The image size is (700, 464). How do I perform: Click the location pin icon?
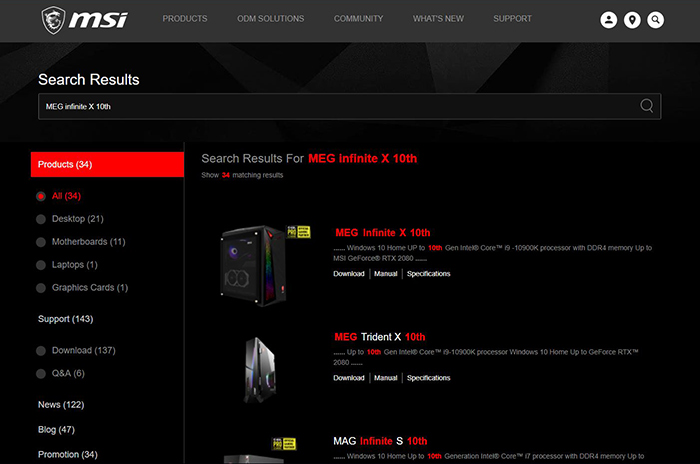(632, 19)
